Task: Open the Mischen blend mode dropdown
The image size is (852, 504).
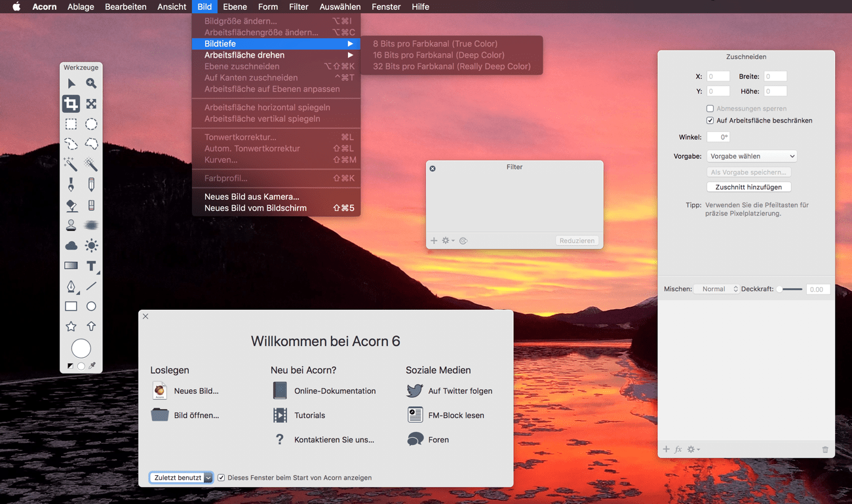Action: tap(717, 289)
